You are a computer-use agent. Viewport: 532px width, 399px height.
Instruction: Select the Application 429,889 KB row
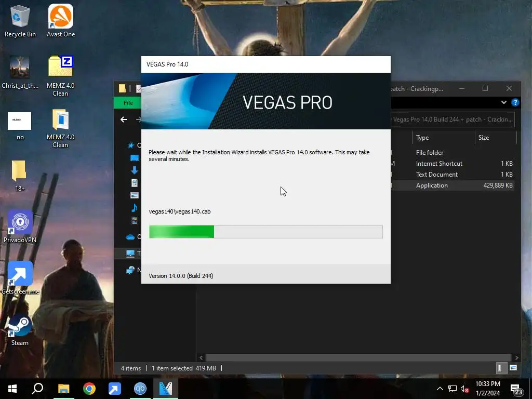pyautogui.click(x=453, y=185)
